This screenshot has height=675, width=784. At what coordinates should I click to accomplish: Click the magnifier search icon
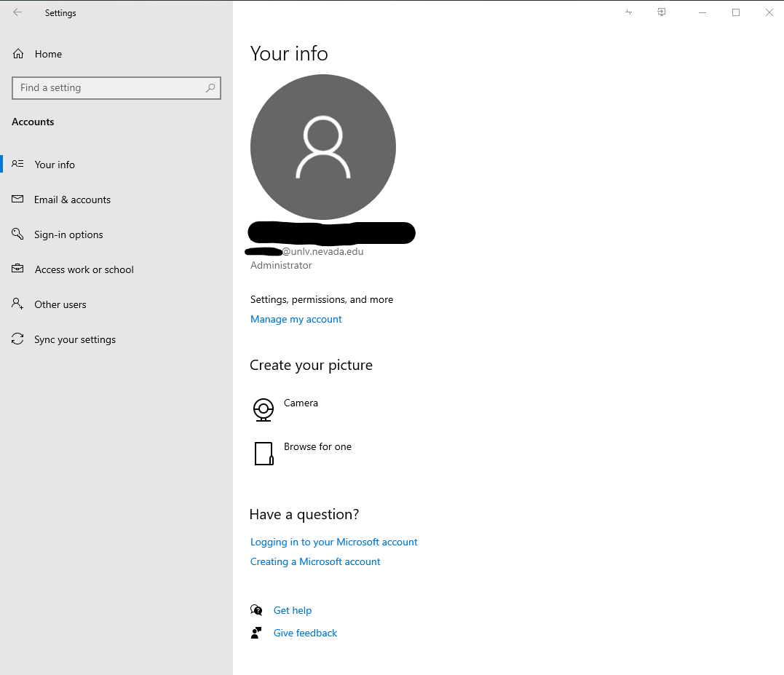click(x=210, y=88)
